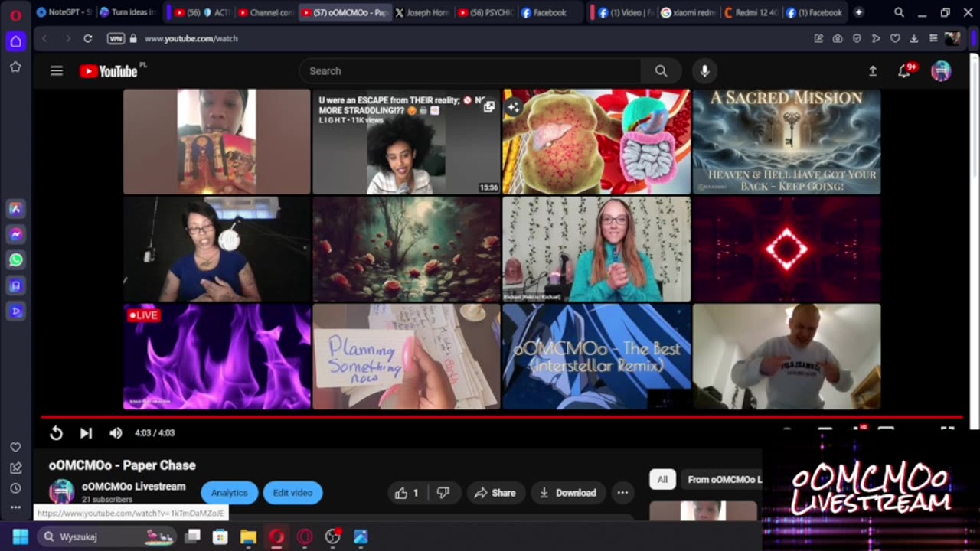Open the YouTube hamburger guide menu

tap(57, 71)
